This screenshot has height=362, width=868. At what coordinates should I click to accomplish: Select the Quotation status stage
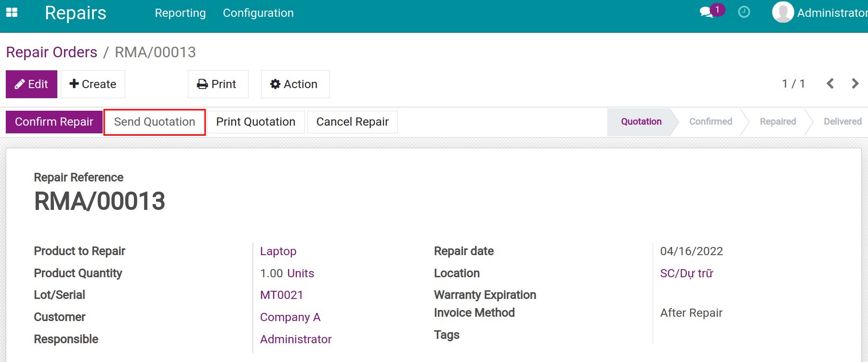641,122
